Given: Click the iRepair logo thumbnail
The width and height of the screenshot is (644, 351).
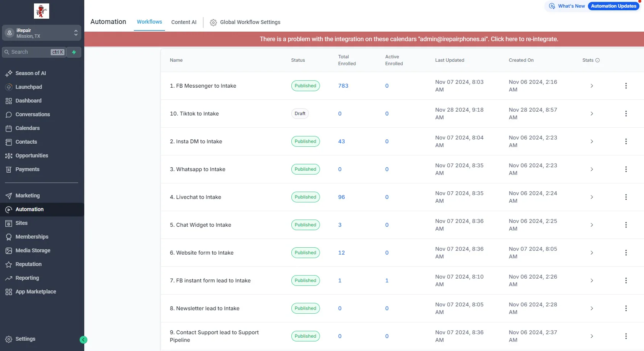Looking at the screenshot, I should (42, 11).
